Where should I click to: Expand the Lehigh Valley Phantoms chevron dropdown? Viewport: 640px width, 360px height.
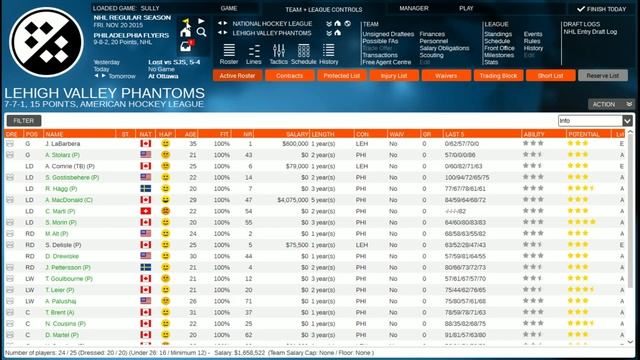[329, 33]
